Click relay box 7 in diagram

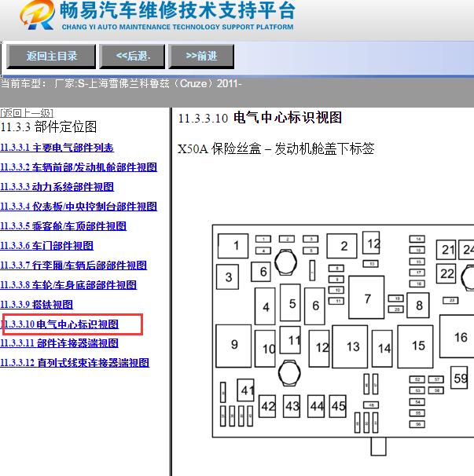pyautogui.click(x=366, y=297)
